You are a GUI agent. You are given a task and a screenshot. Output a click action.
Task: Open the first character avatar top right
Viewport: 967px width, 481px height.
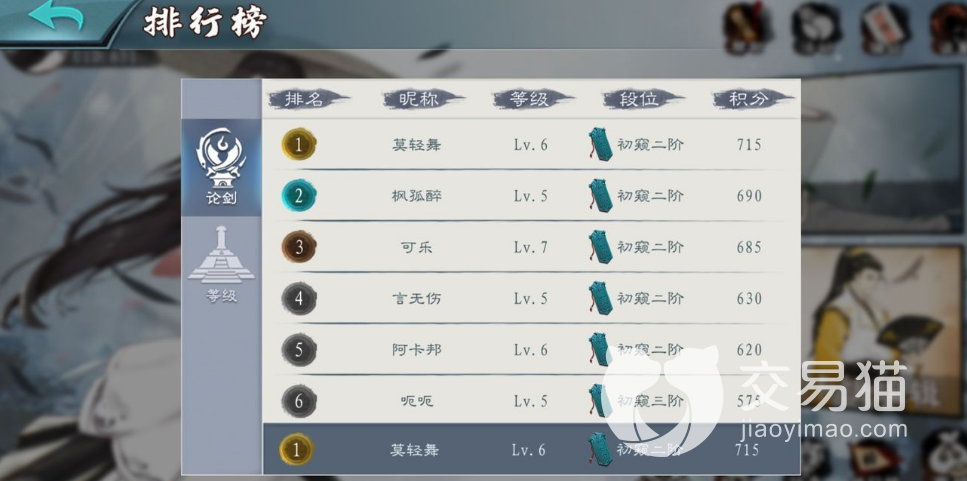(746, 27)
